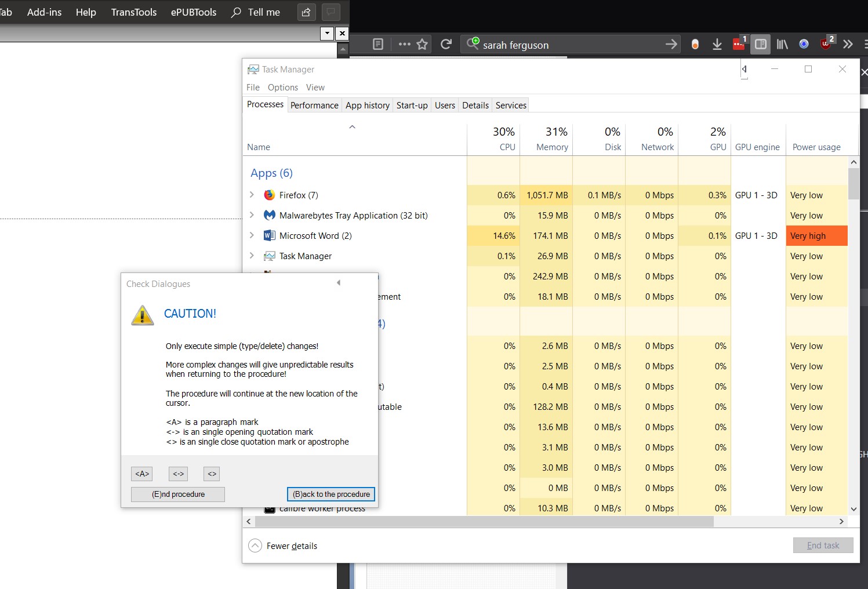Screen dimensions: 868x589
Task: Open the uBlock shield icon with badge 2
Action: [x=827, y=43]
